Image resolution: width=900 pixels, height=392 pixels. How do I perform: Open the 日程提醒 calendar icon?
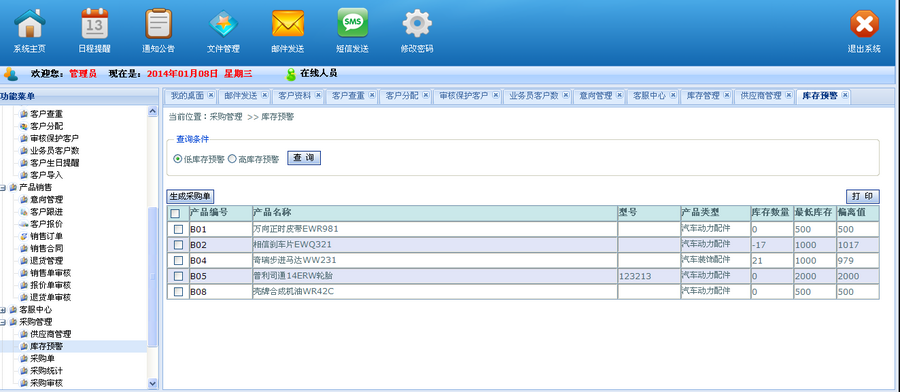click(x=94, y=24)
